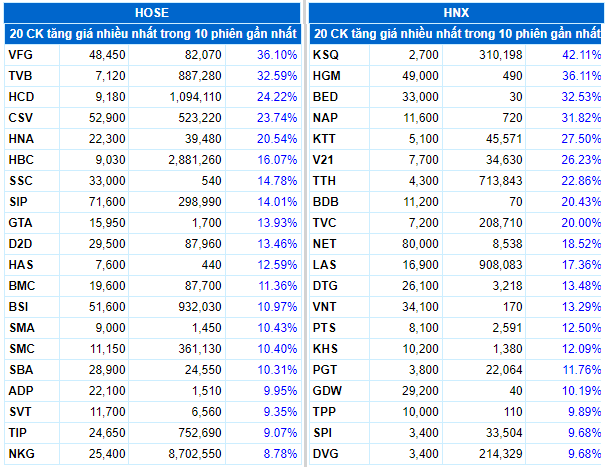Image resolution: width=616 pixels, height=467 pixels.
Task: Click HNX top 20 gainers title
Action: pos(457,34)
